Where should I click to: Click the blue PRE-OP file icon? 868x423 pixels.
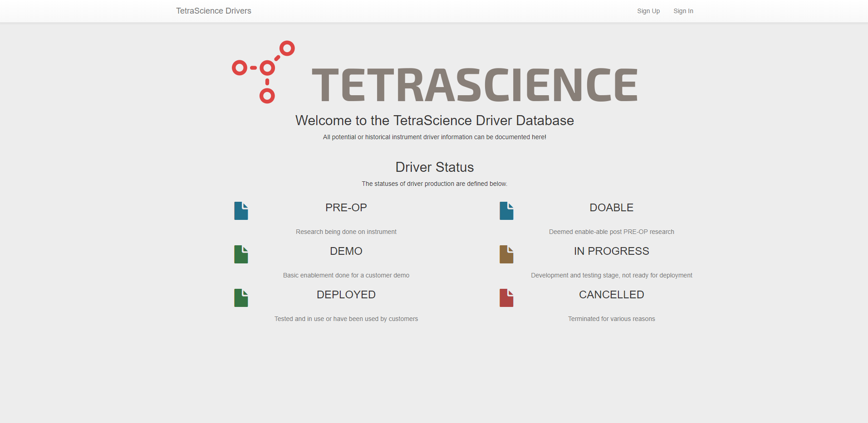tap(241, 211)
